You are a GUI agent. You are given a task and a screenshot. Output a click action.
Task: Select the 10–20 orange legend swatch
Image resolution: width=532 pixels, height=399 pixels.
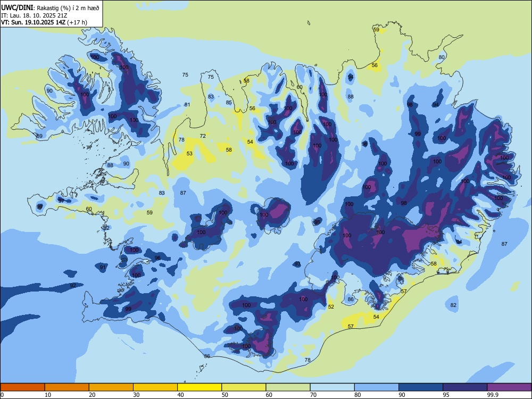pos(67,387)
